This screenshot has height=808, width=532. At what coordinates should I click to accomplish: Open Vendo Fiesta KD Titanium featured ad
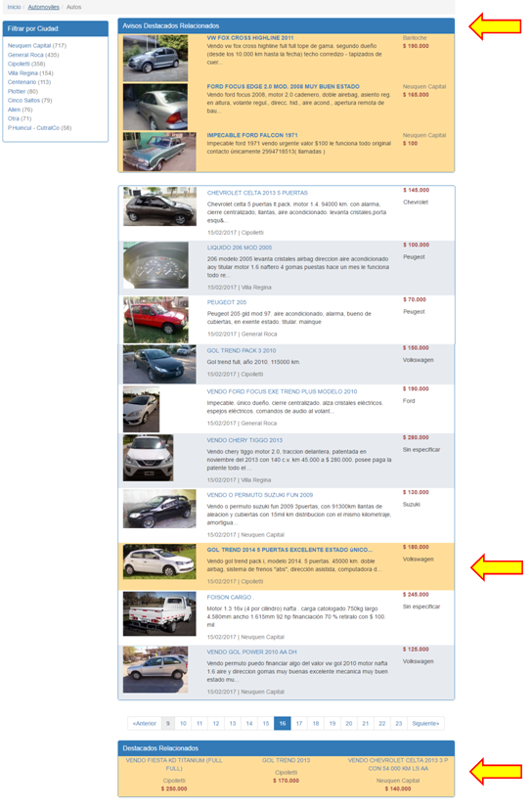click(x=174, y=764)
